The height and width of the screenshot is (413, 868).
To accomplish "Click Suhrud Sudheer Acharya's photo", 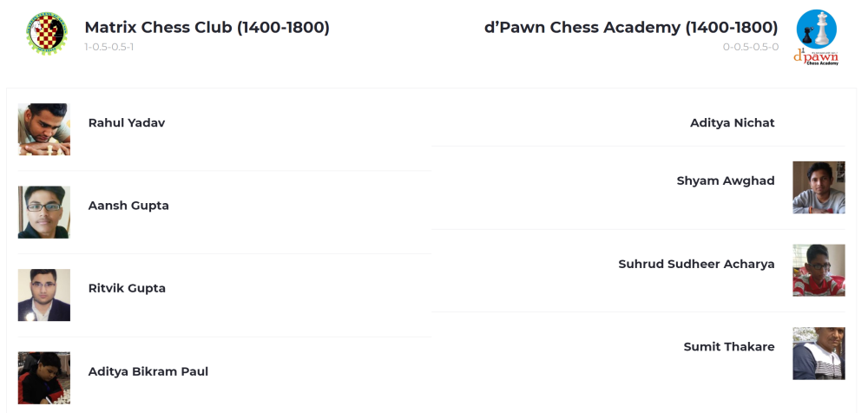I will click(819, 270).
